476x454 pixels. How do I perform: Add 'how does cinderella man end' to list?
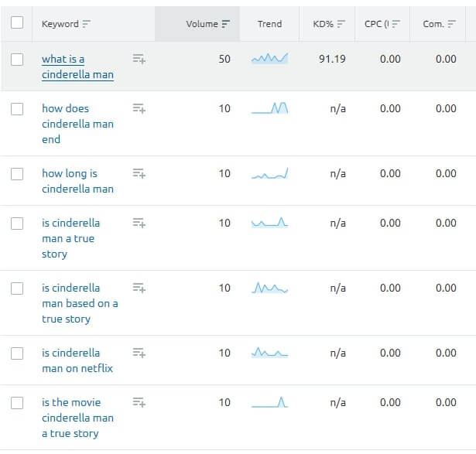point(139,108)
